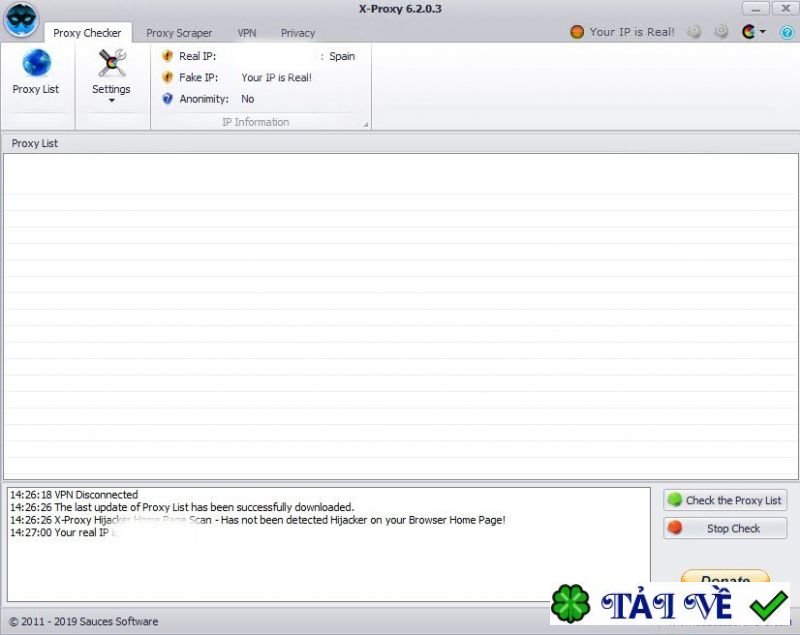
Task: Switch to the Proxy Scraper tab
Action: (x=179, y=32)
